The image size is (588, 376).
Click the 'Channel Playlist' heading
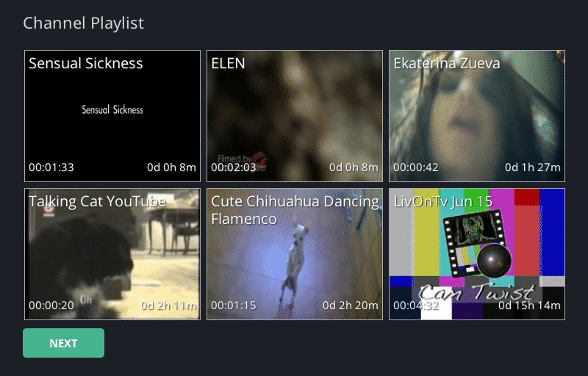[84, 23]
